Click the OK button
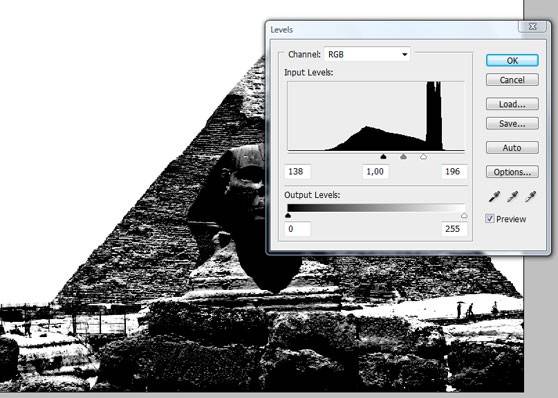This screenshot has height=398, width=558. tap(512, 61)
